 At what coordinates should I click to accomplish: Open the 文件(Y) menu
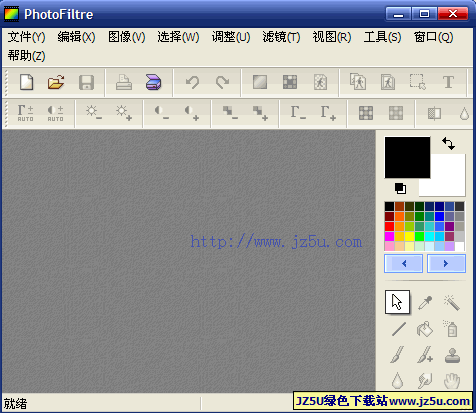[x=26, y=37]
